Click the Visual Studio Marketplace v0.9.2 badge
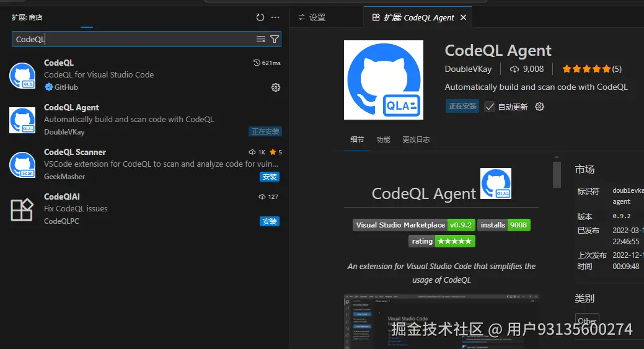The image size is (644, 349). pos(414,225)
